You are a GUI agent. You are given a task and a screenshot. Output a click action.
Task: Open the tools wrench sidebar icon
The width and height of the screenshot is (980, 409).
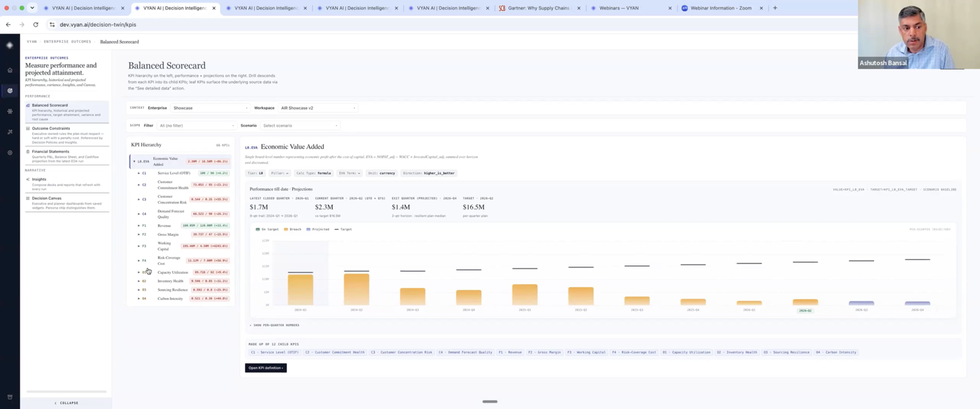coord(10,132)
